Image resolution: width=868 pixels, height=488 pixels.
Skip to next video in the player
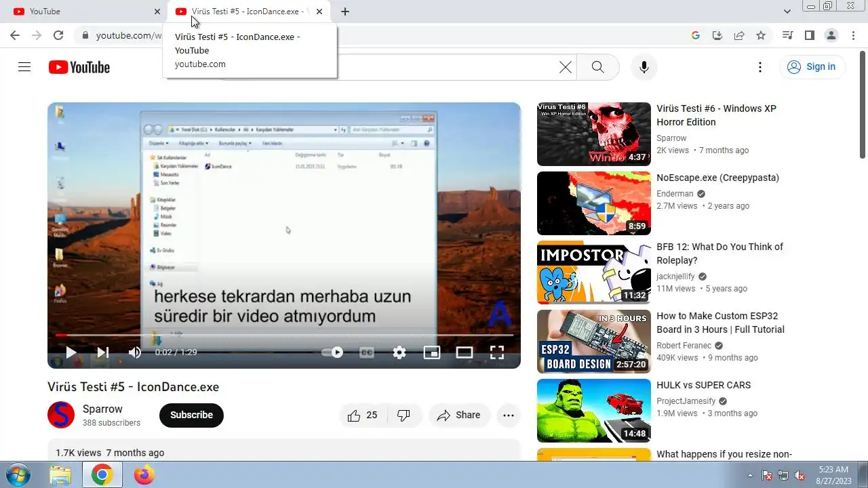tap(103, 352)
